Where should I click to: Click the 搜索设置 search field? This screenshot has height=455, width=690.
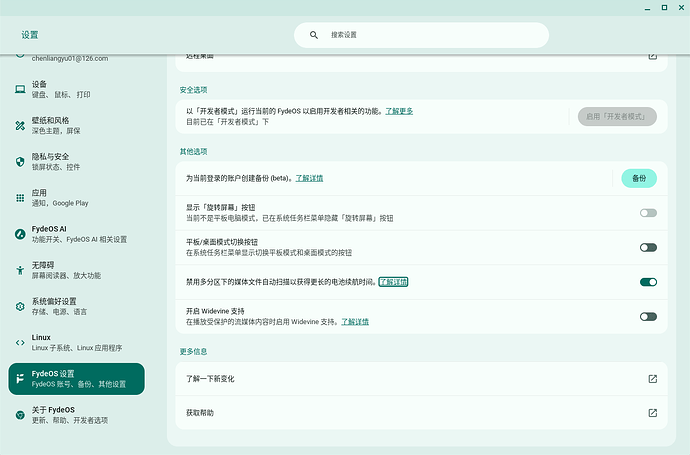421,35
